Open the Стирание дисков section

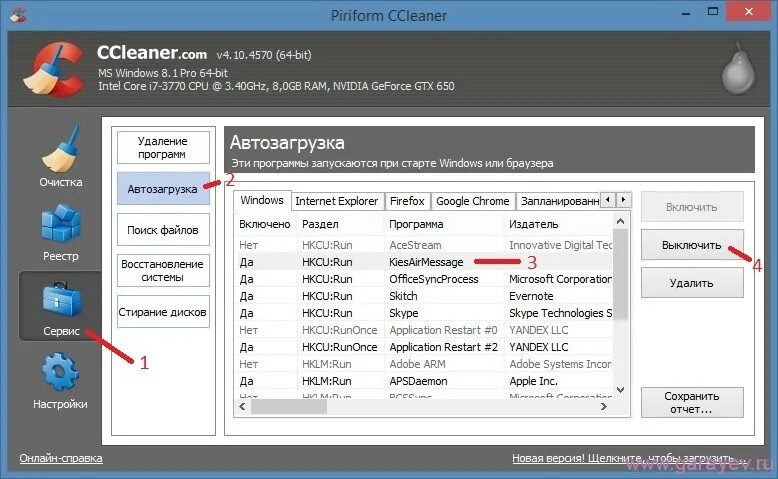click(163, 312)
